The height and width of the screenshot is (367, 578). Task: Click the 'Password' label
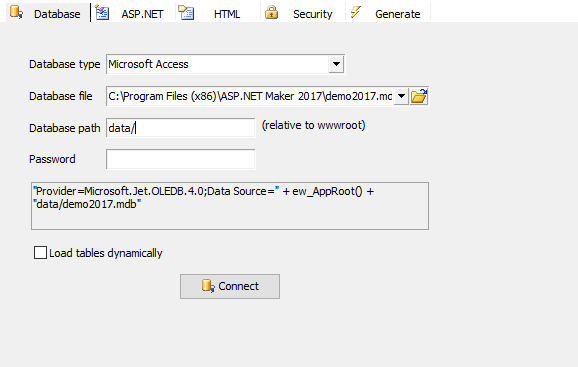52,159
